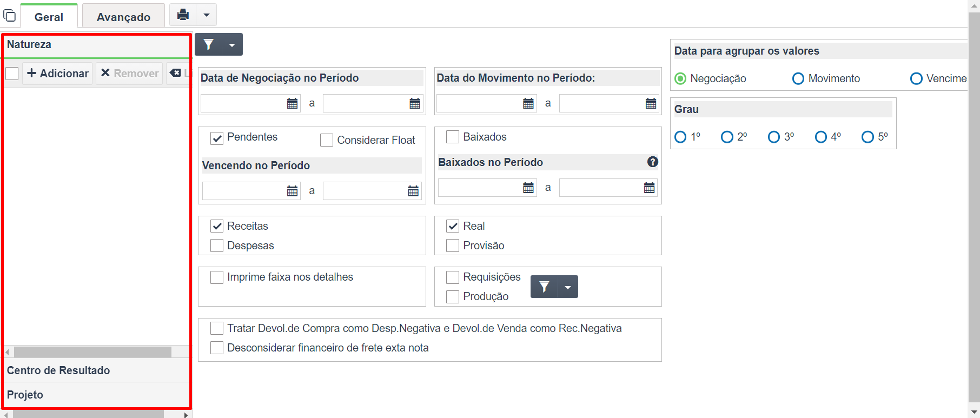980x418 pixels.
Task: Open calendar for Data de Negociação start
Action: click(292, 103)
